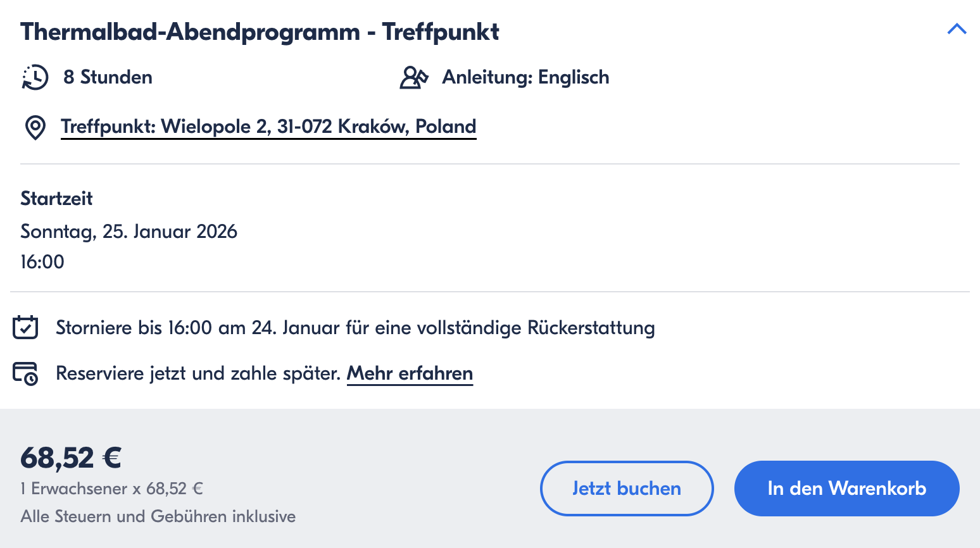Add tour with In den Warenkorb
The image size is (980, 548).
[x=846, y=489]
